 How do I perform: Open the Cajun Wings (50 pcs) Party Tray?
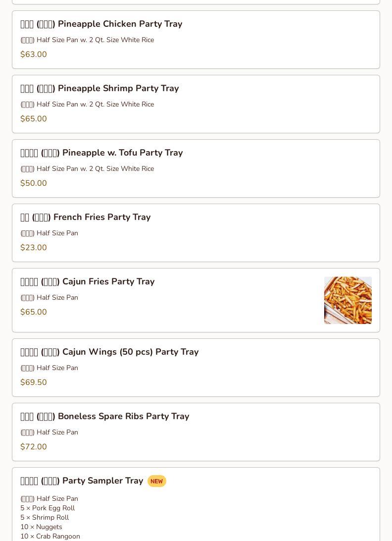coord(109,352)
